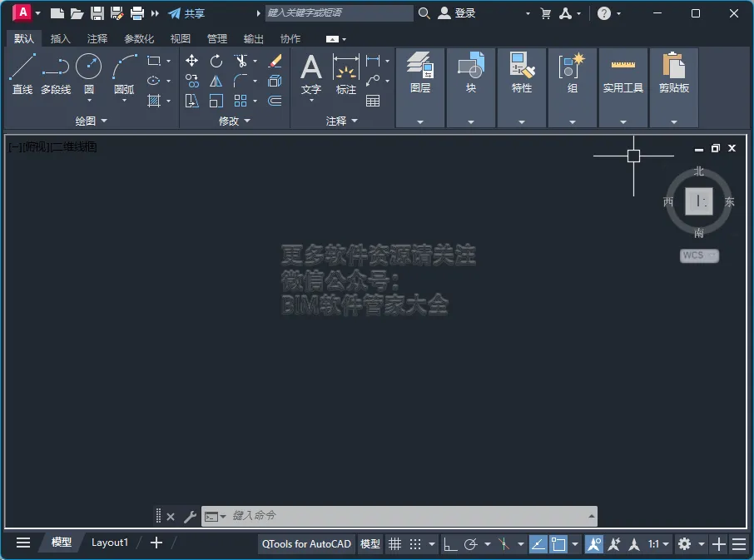Open the 输出 ribbon tab
This screenshot has height=560, width=754.
click(x=254, y=38)
